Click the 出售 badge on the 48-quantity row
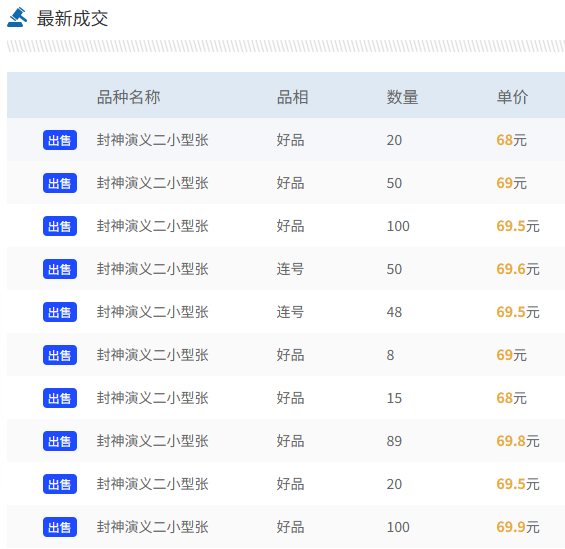The height and width of the screenshot is (549, 565). [x=60, y=312]
